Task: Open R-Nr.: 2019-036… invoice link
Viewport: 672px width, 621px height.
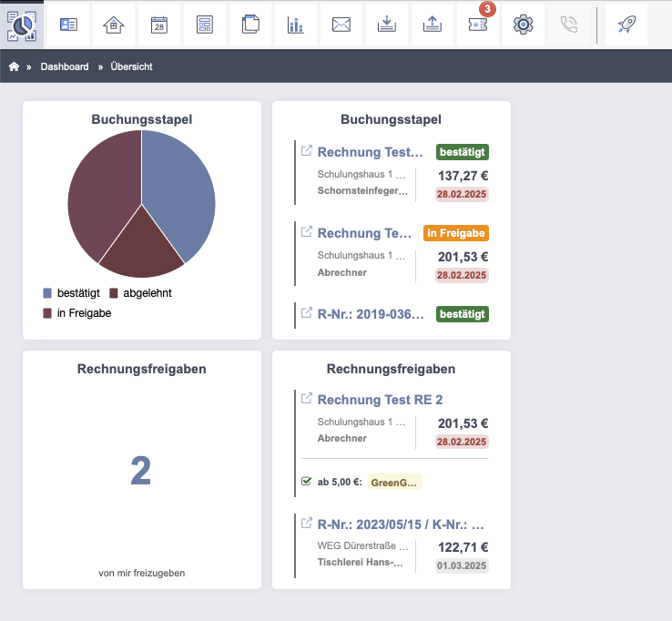Action: pyautogui.click(x=371, y=314)
